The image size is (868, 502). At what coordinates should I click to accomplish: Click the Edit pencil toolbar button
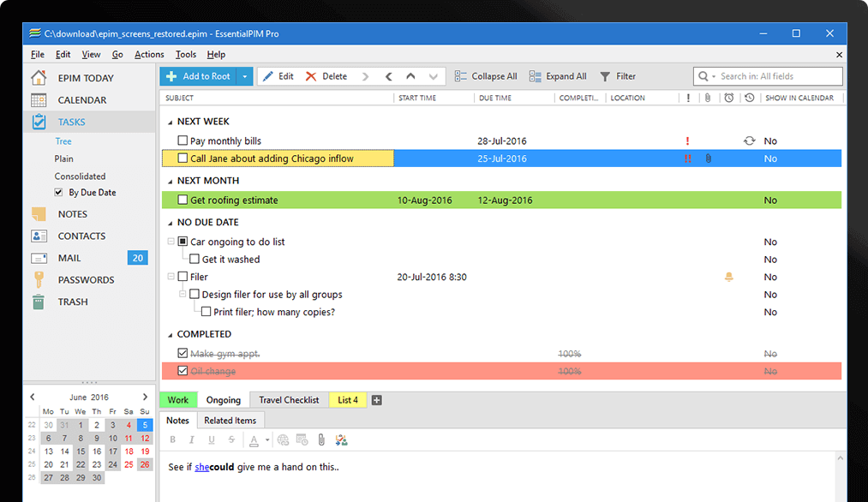[278, 76]
